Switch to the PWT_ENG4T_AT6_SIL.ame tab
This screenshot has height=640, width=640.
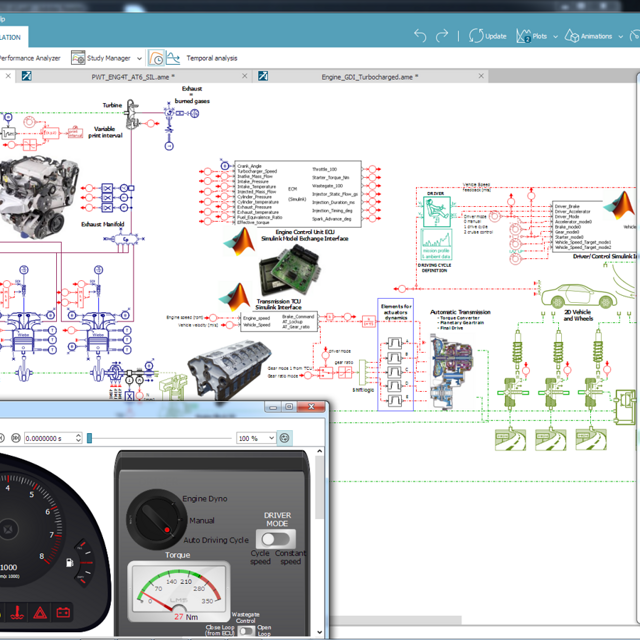pos(133,77)
